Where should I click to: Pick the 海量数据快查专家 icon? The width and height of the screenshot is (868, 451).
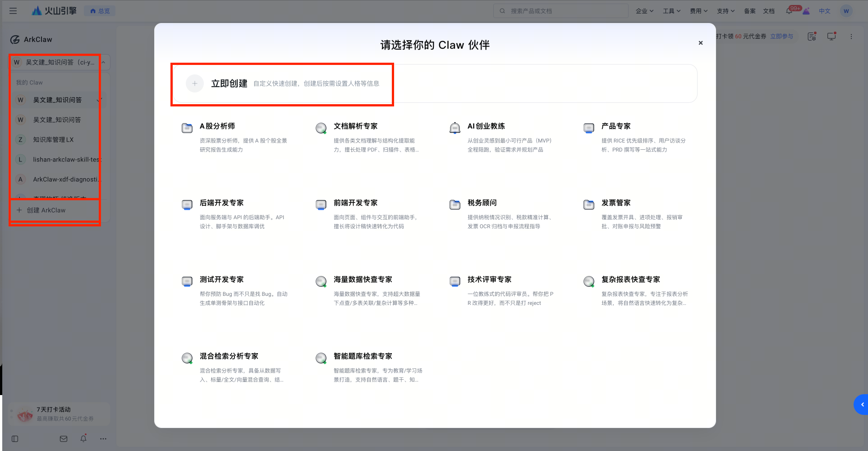(321, 281)
